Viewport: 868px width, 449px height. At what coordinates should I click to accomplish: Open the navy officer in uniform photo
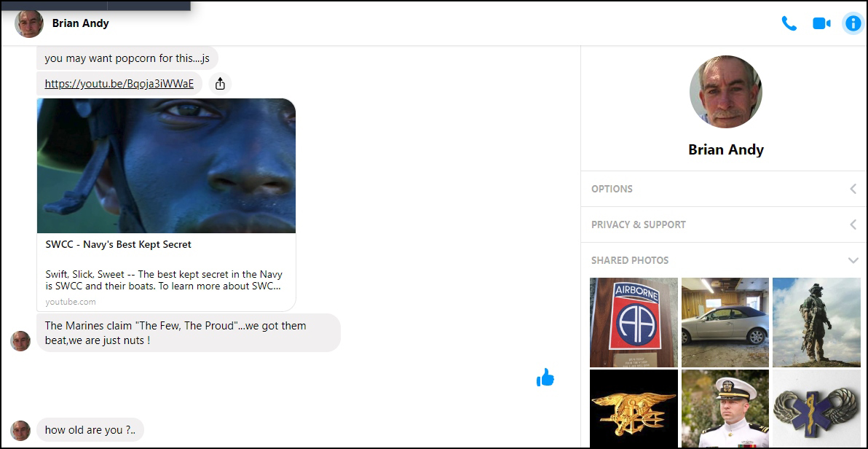[x=725, y=408]
